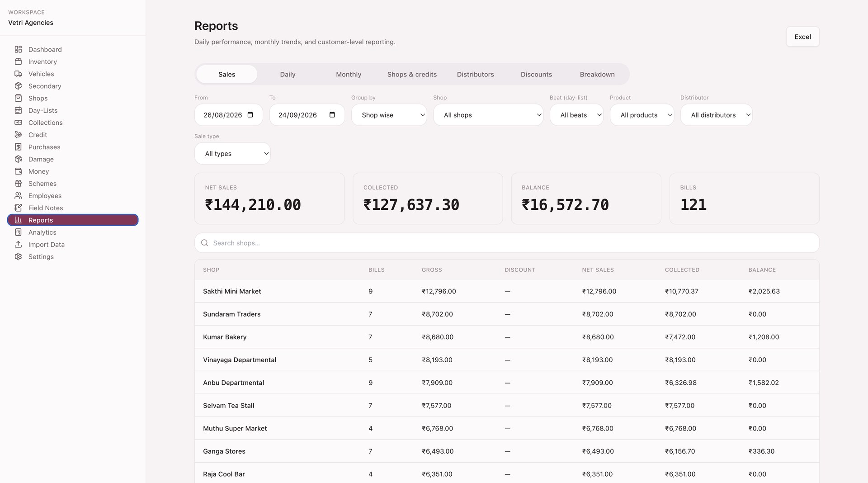868x483 pixels.
Task: Select the Secondary box icon
Action: pos(18,86)
